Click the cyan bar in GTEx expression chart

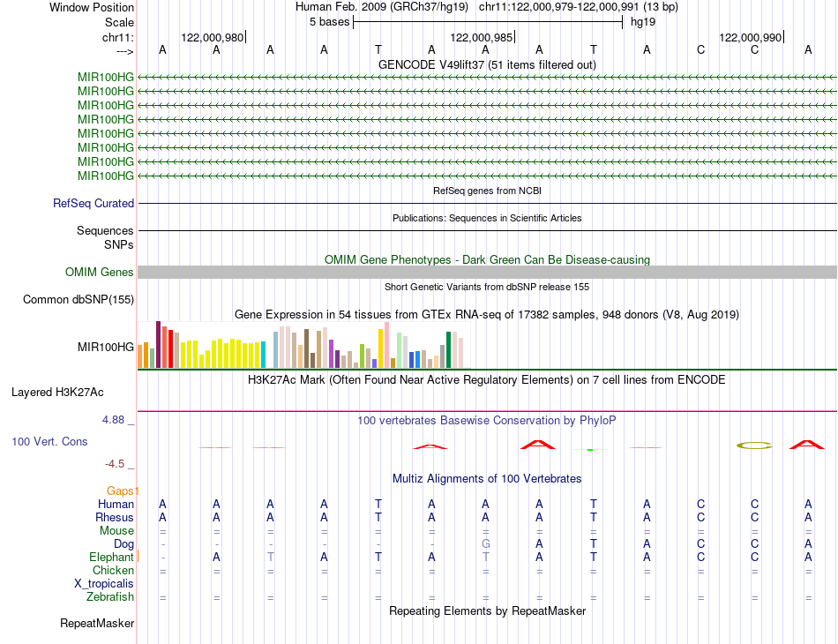(263, 355)
